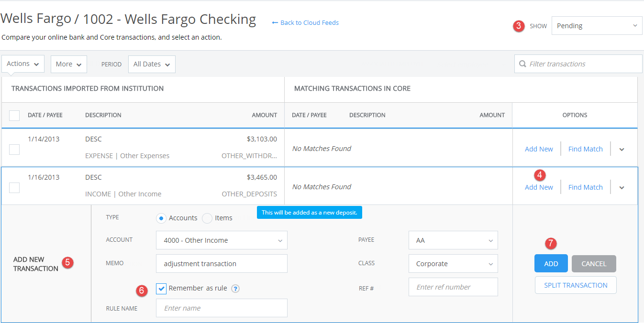
Task: Toggle the select-all transactions checkbox
Action: (x=14, y=115)
